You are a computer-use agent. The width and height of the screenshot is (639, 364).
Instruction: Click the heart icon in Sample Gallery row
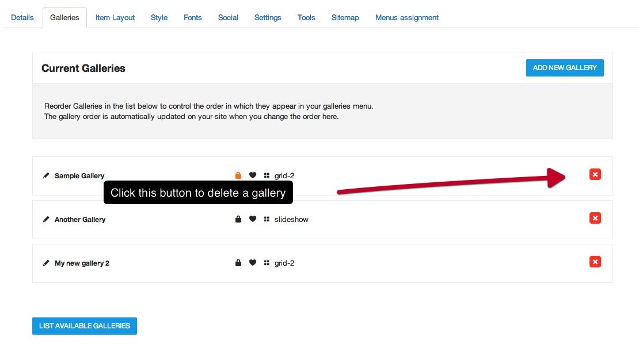tap(253, 175)
